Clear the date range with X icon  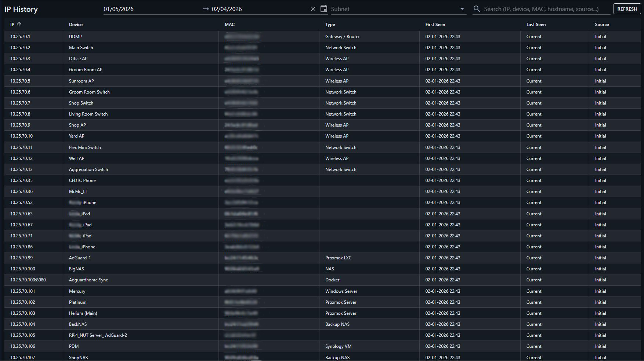(x=313, y=9)
